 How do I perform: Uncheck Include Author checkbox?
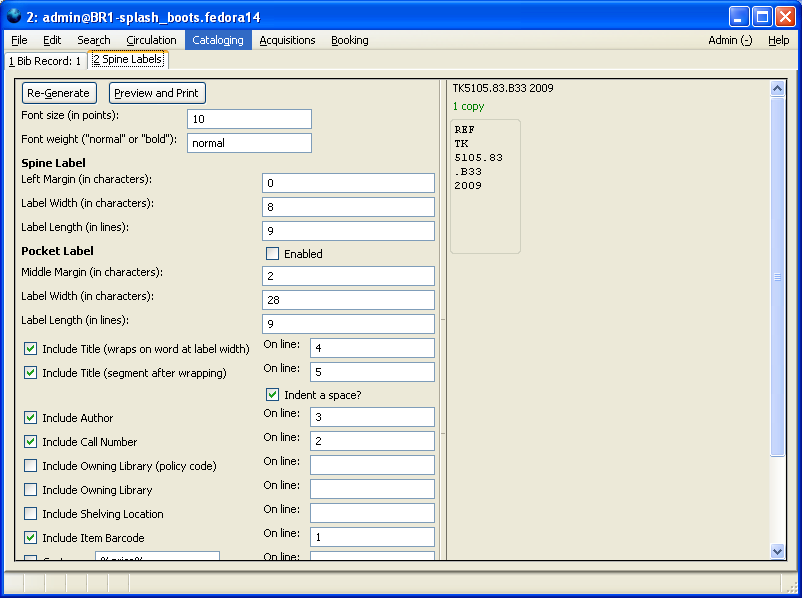point(31,418)
